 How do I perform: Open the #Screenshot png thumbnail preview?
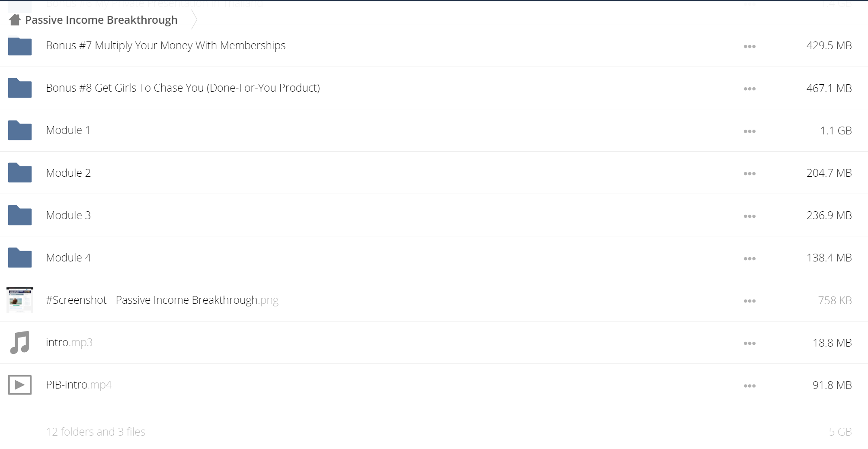(x=20, y=300)
